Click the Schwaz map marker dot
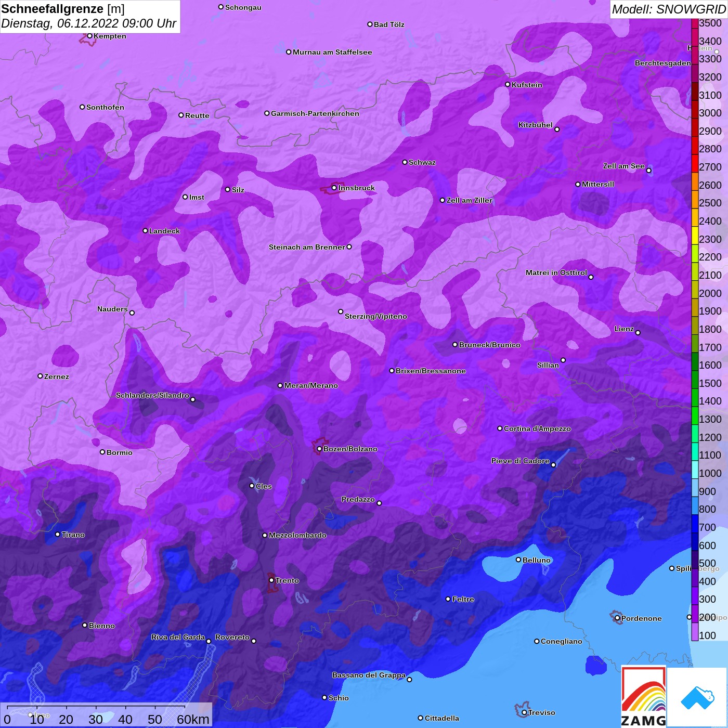This screenshot has width=728, height=728. click(x=405, y=162)
